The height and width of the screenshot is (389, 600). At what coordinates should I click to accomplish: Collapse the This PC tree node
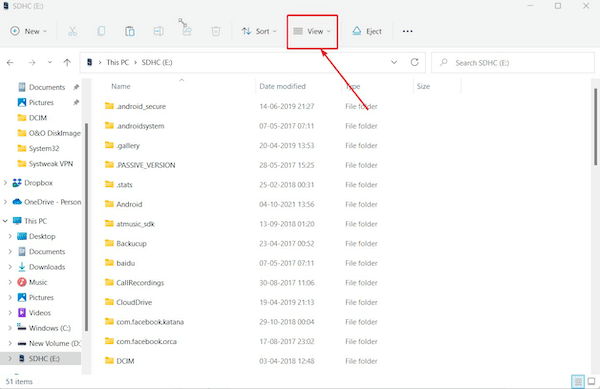click(5, 221)
